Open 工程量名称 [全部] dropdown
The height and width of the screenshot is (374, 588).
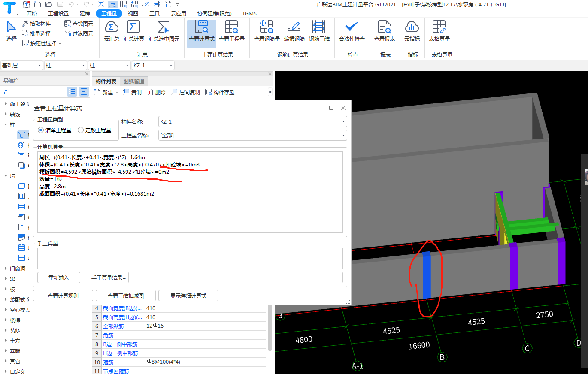coord(252,136)
